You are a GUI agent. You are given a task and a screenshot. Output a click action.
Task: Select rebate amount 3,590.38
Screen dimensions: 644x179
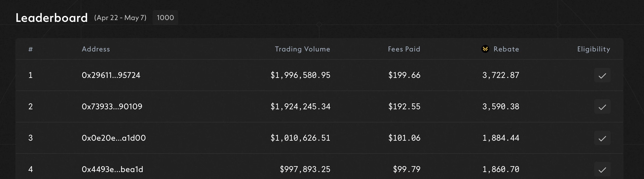pyautogui.click(x=501, y=106)
